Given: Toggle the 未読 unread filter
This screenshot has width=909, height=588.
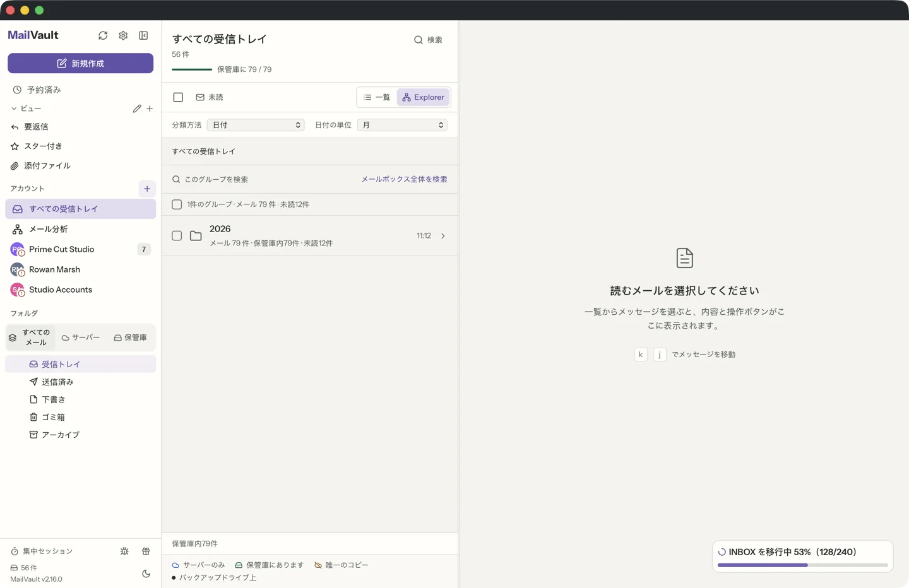Looking at the screenshot, I should coord(209,97).
